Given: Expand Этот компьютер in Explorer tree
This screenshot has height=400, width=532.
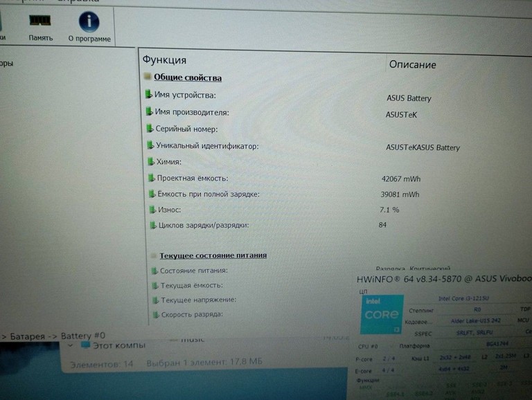Looking at the screenshot, I should 71,345.
